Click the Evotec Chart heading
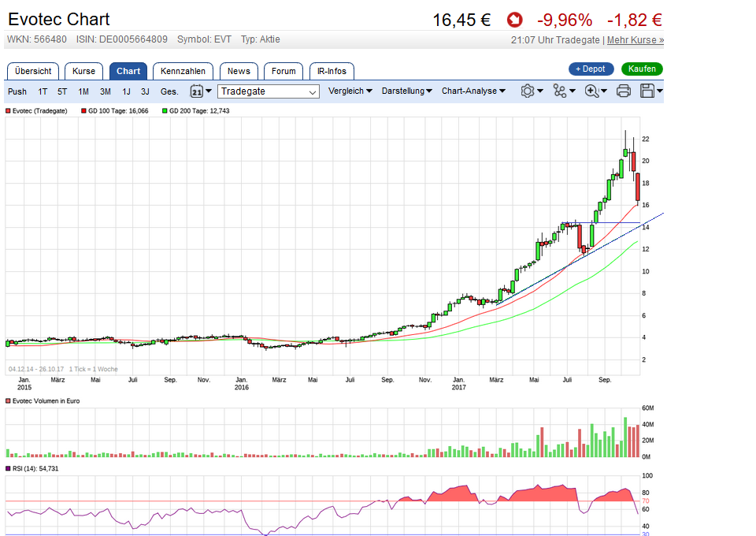The width and height of the screenshot is (756, 536). point(59,19)
